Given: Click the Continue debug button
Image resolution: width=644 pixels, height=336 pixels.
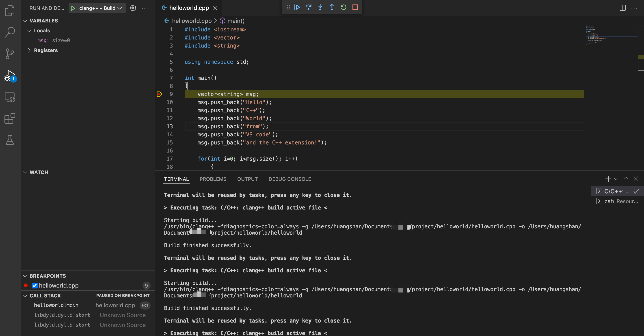Looking at the screenshot, I should point(297,7).
